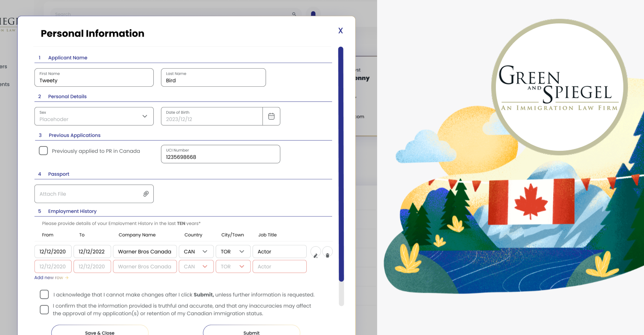Click the arrow icon next to Add new row
Image resolution: width=644 pixels, height=335 pixels.
(66, 278)
